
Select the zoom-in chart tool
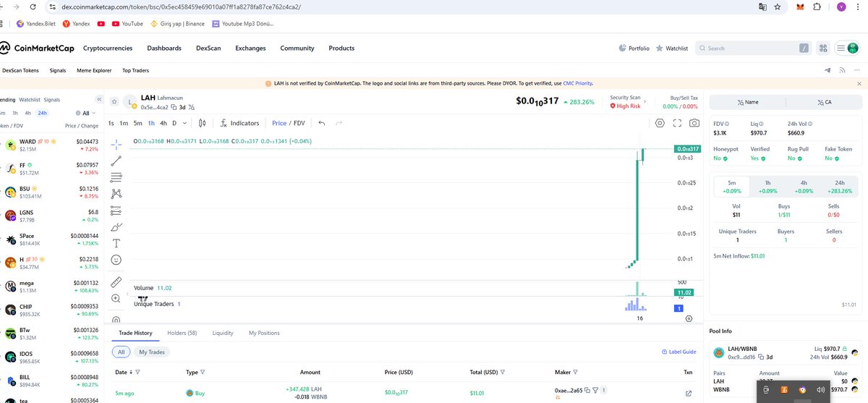pyautogui.click(x=116, y=299)
